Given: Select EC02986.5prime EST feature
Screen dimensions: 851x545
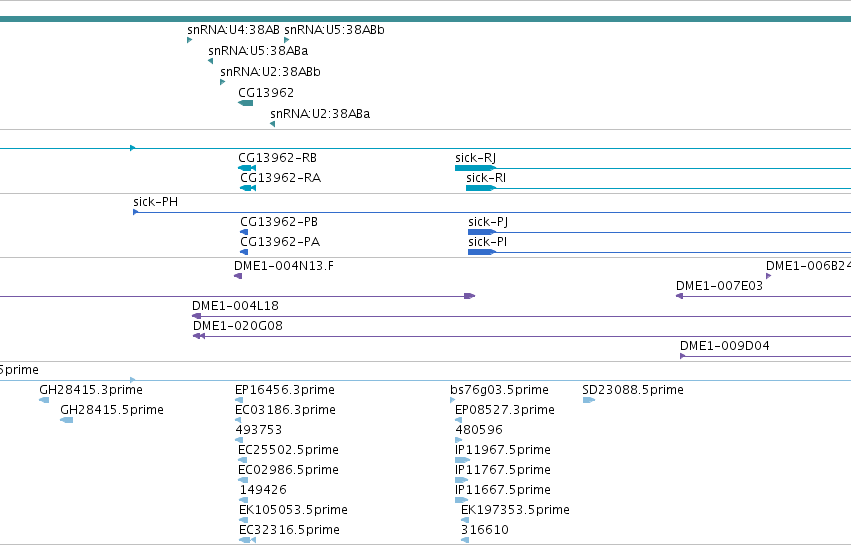Looking at the screenshot, I should tap(243, 480).
